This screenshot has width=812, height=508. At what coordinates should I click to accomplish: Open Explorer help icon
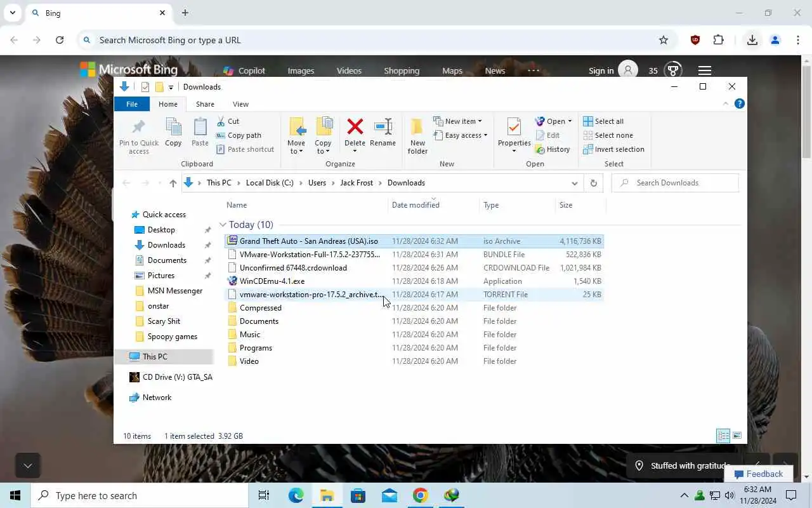[739, 104]
